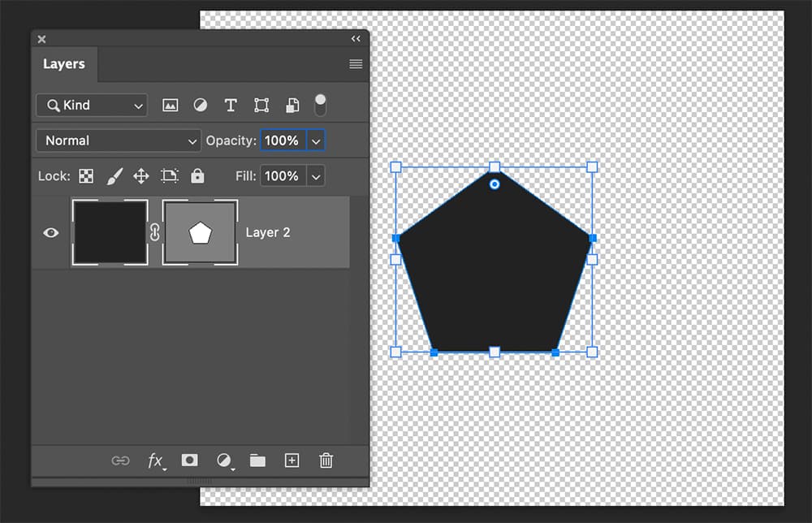Expand the Opacity slider arrow

(316, 140)
